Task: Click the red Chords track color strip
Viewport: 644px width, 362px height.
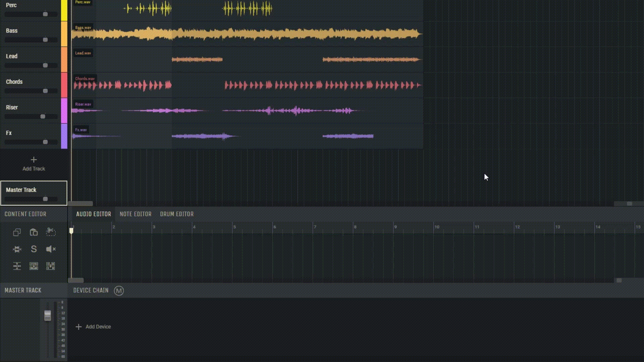Action: click(64, 85)
